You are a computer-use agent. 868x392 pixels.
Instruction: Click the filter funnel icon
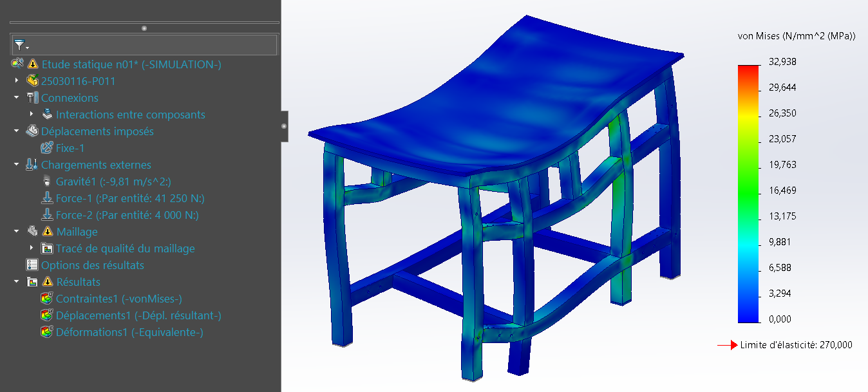20,45
